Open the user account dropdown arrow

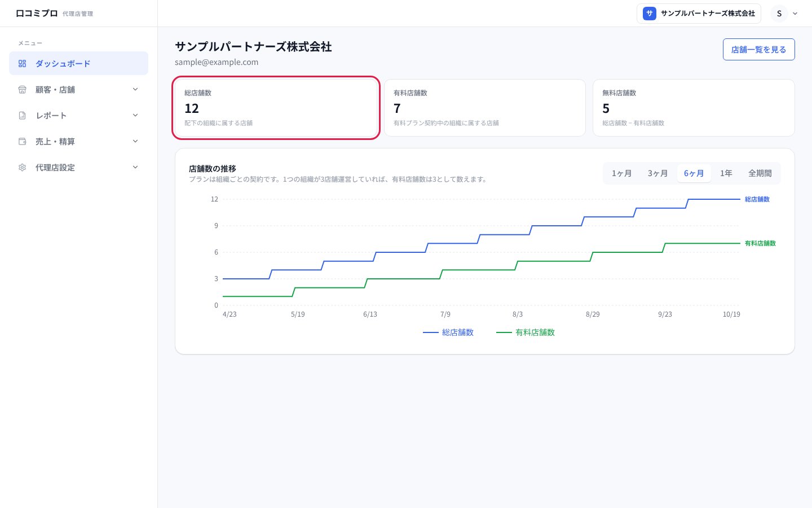795,14
